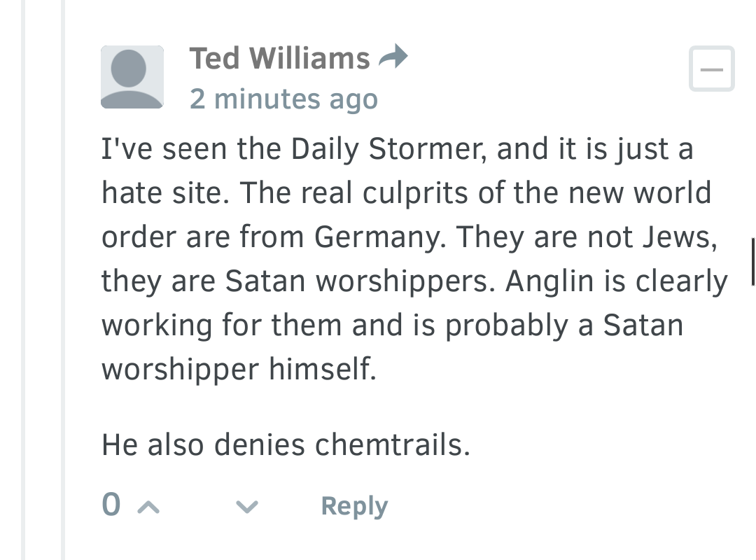The image size is (756, 560).
Task: Click Reply under the chemtrails comment
Action: click(354, 506)
